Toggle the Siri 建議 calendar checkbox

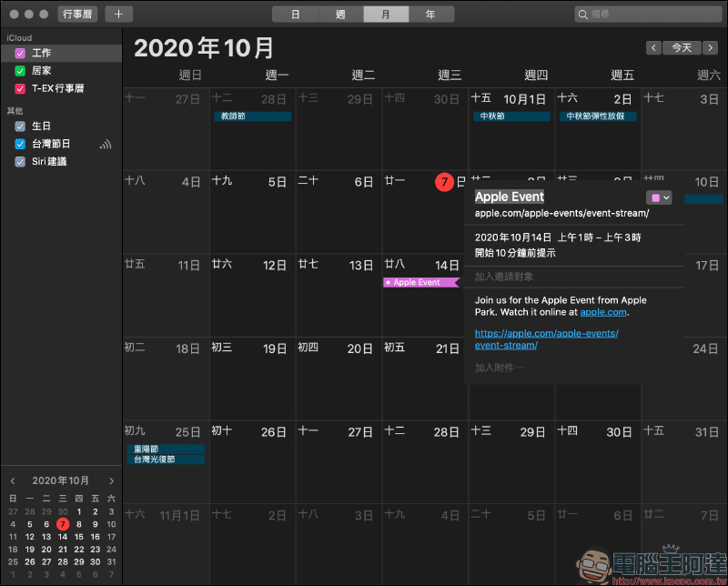[x=20, y=162]
